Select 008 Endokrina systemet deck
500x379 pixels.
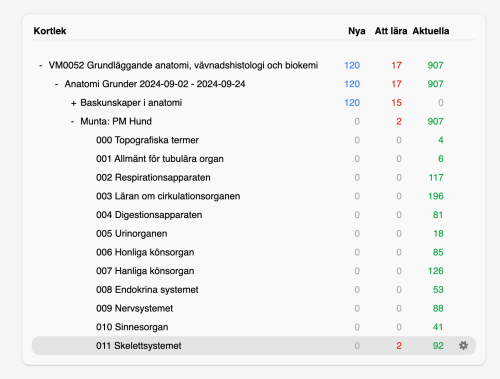click(147, 289)
